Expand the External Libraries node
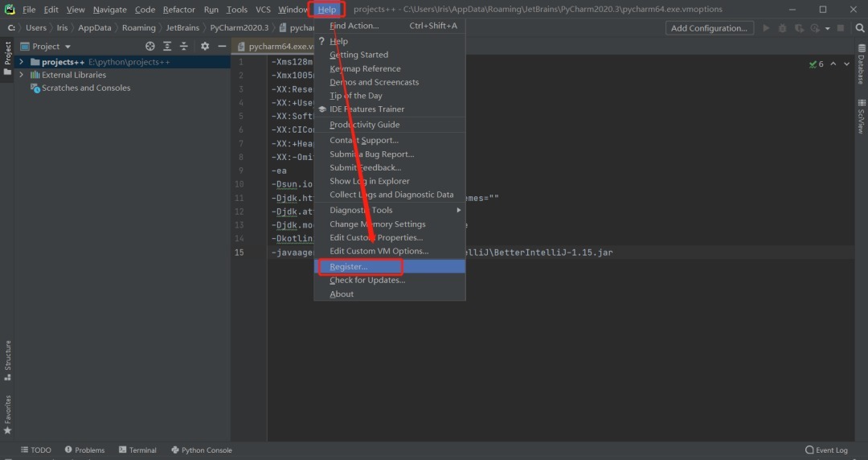This screenshot has width=868, height=460. [x=21, y=75]
